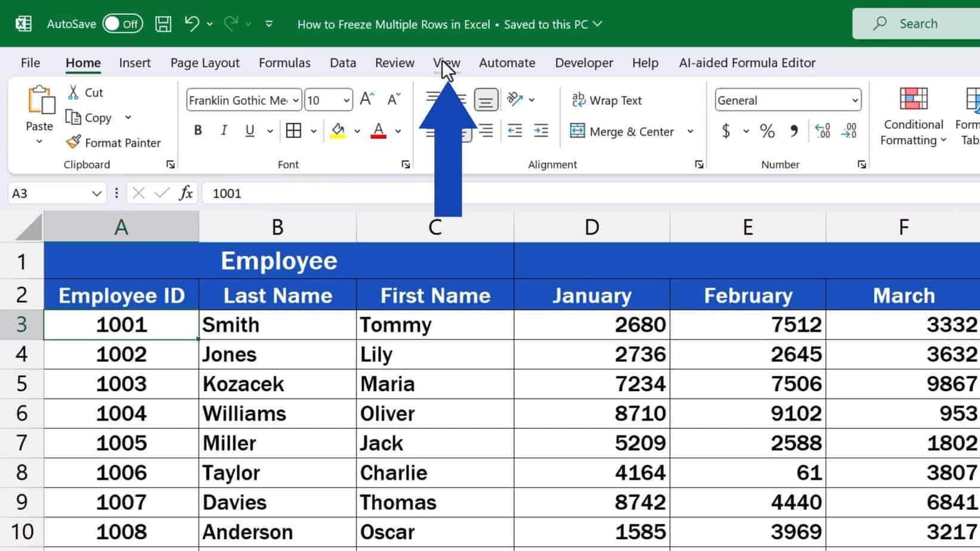
Task: Switch to the View ribbon tab
Action: (446, 63)
